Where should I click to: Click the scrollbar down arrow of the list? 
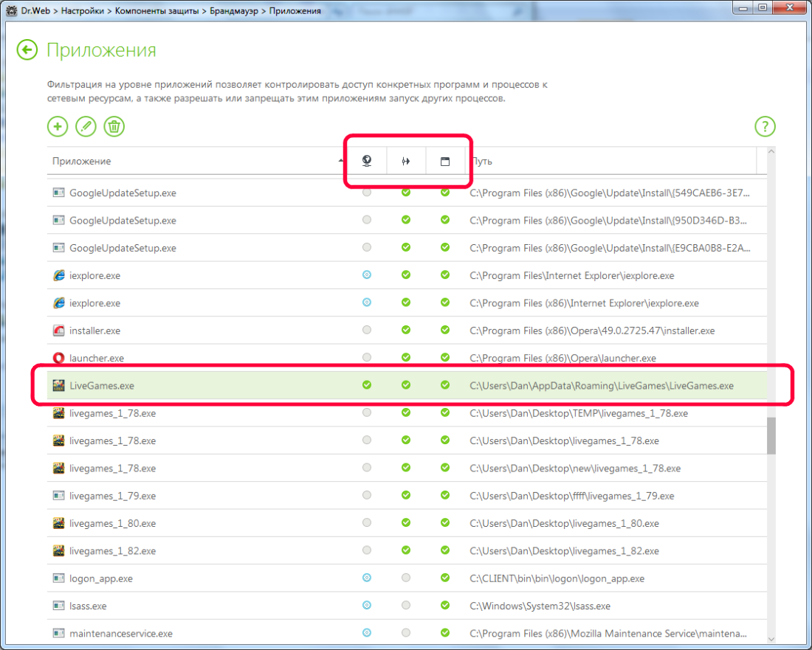click(771, 639)
